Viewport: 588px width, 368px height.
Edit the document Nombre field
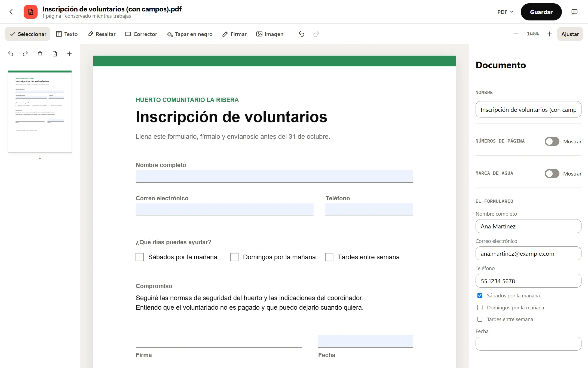[528, 110]
